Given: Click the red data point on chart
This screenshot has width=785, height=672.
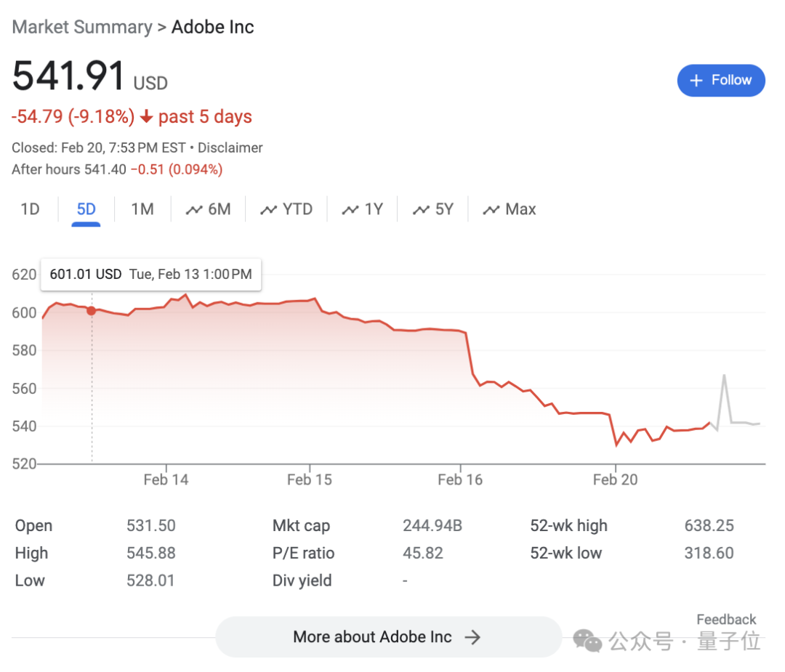Looking at the screenshot, I should pyautogui.click(x=91, y=311).
